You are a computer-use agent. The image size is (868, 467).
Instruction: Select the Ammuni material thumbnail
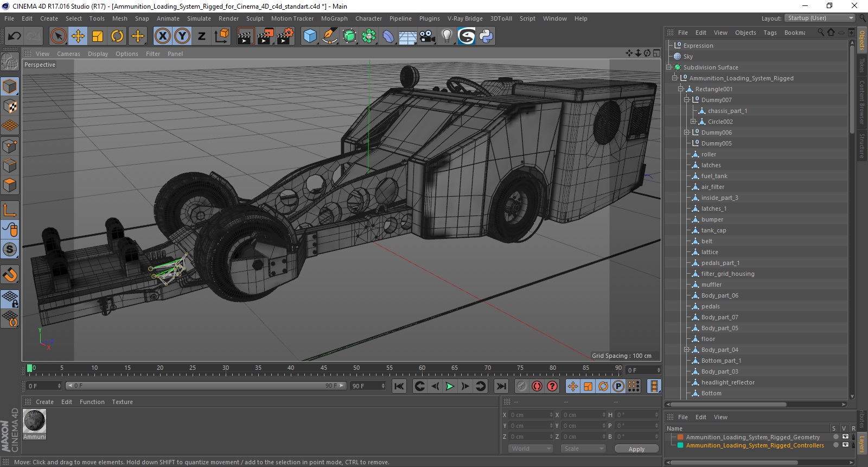click(x=35, y=421)
